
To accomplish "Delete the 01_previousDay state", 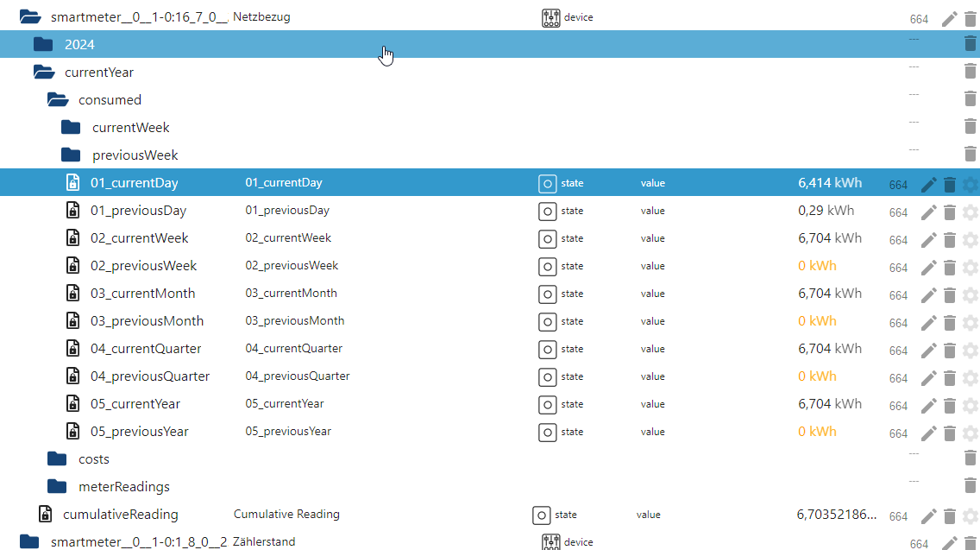I will (x=949, y=212).
